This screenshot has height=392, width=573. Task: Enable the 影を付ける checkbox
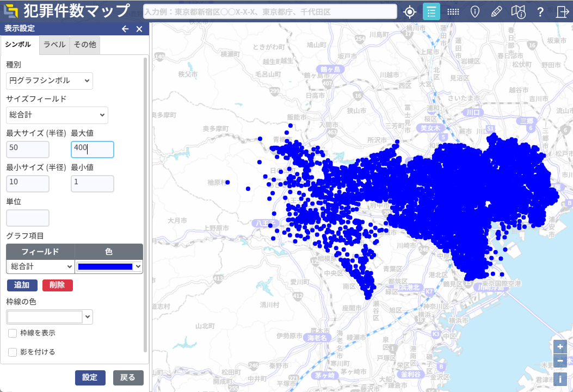pyautogui.click(x=13, y=352)
